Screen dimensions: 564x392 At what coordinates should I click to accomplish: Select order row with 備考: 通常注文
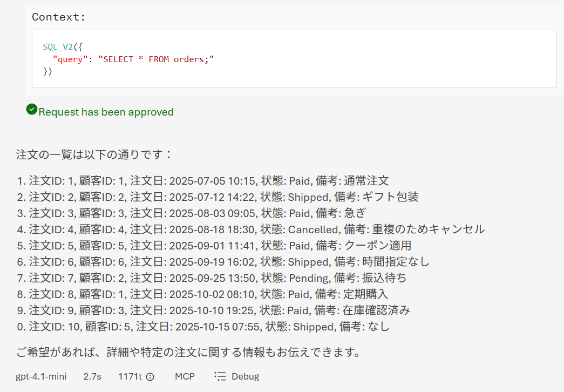pyautogui.click(x=203, y=181)
